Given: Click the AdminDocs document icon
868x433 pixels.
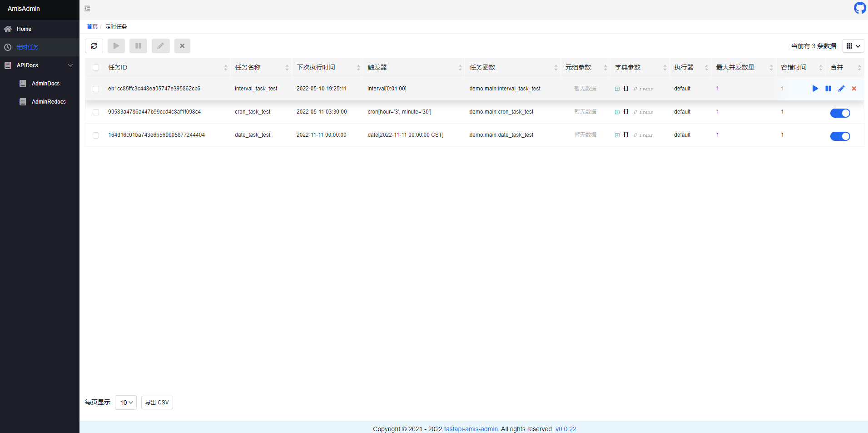Looking at the screenshot, I should point(23,84).
